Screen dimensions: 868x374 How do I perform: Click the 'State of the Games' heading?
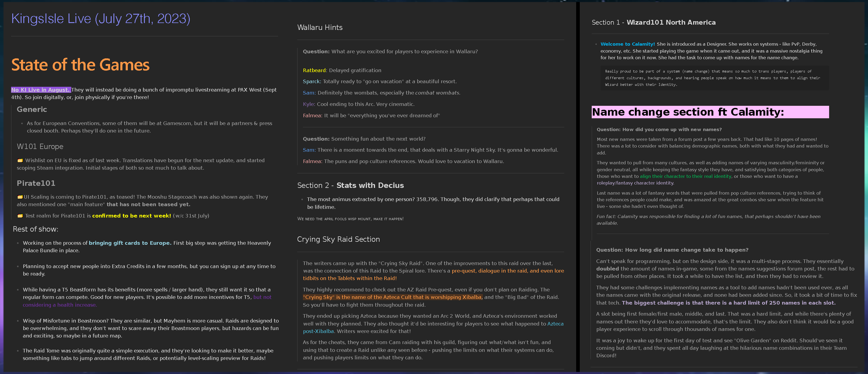80,64
